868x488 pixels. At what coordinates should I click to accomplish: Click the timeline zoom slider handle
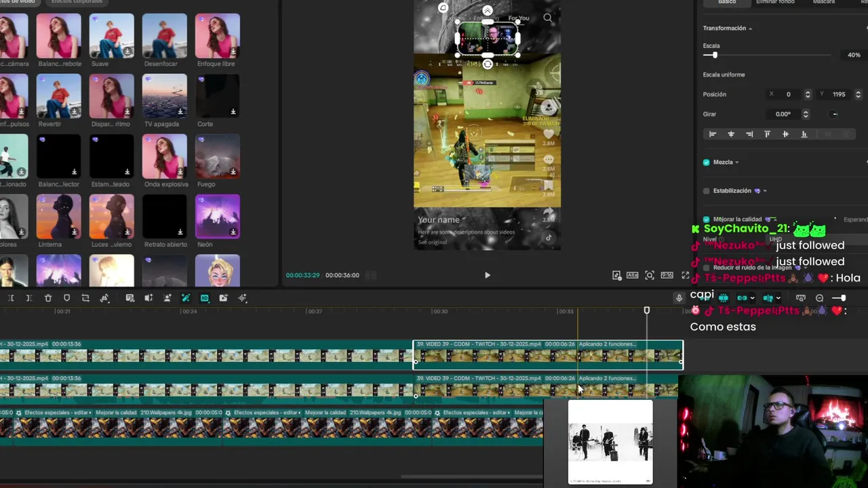point(842,298)
